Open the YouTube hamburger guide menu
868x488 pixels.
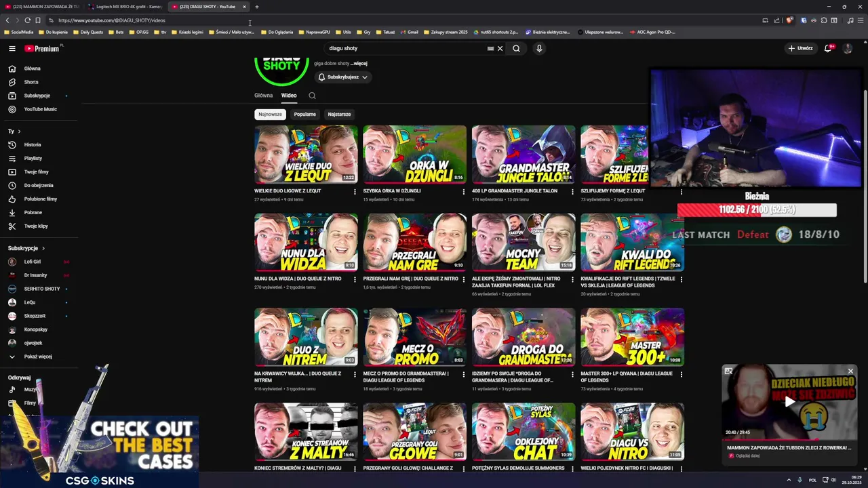[12, 48]
